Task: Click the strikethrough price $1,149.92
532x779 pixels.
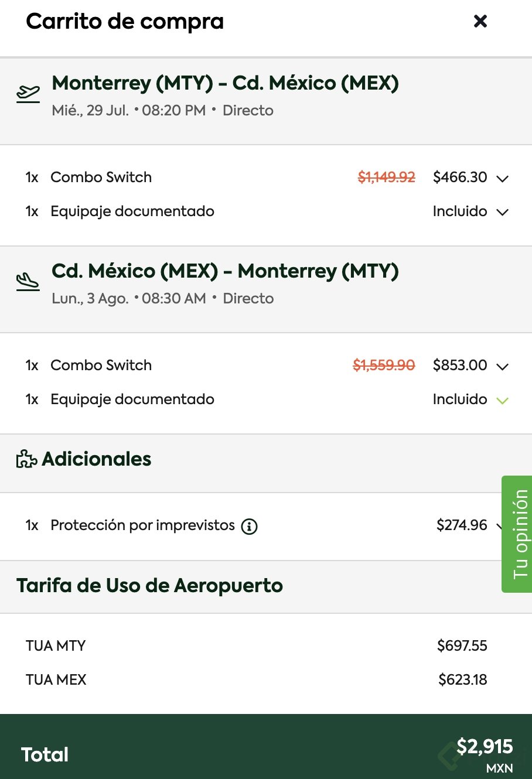Action: click(386, 177)
